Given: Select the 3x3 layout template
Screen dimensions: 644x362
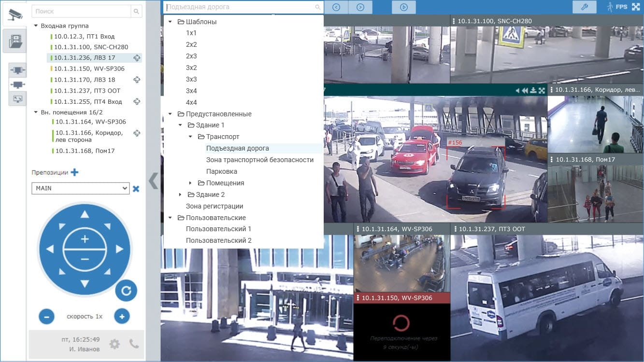Looking at the screenshot, I should [191, 79].
